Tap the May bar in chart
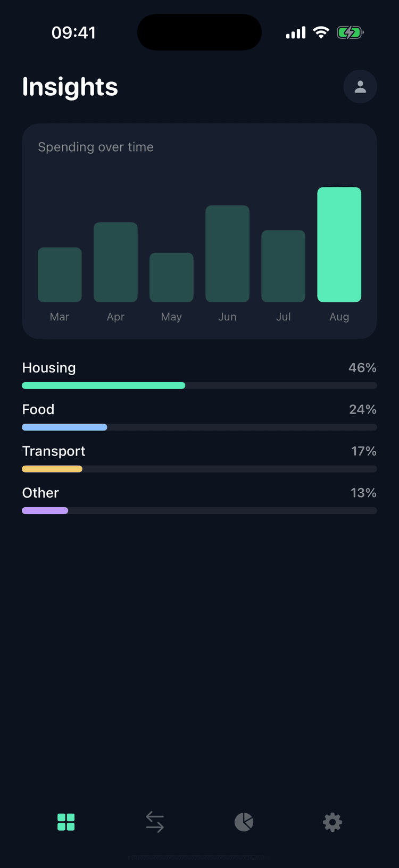Viewport: 399px width, 868px height. (x=171, y=277)
